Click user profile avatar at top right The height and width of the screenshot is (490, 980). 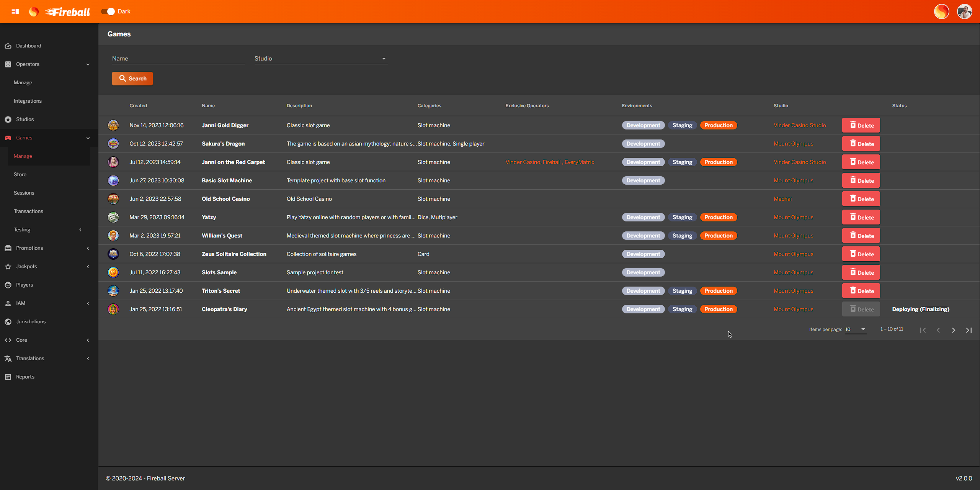pyautogui.click(x=964, y=11)
